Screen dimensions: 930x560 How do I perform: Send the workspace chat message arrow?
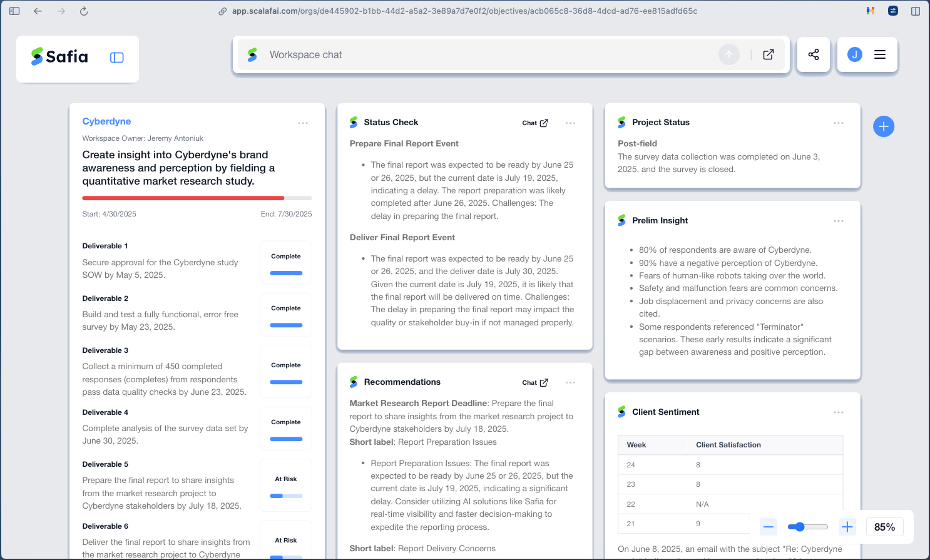729,55
